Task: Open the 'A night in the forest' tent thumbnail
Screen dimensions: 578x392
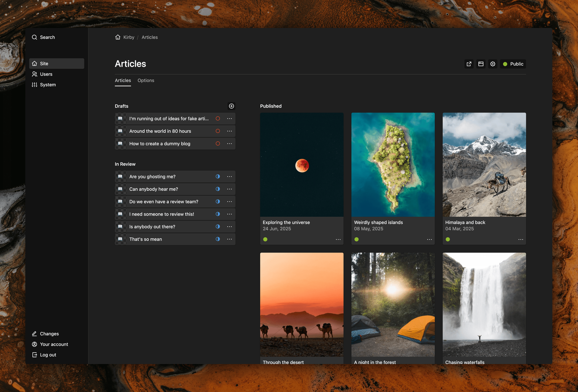Action: click(393, 305)
